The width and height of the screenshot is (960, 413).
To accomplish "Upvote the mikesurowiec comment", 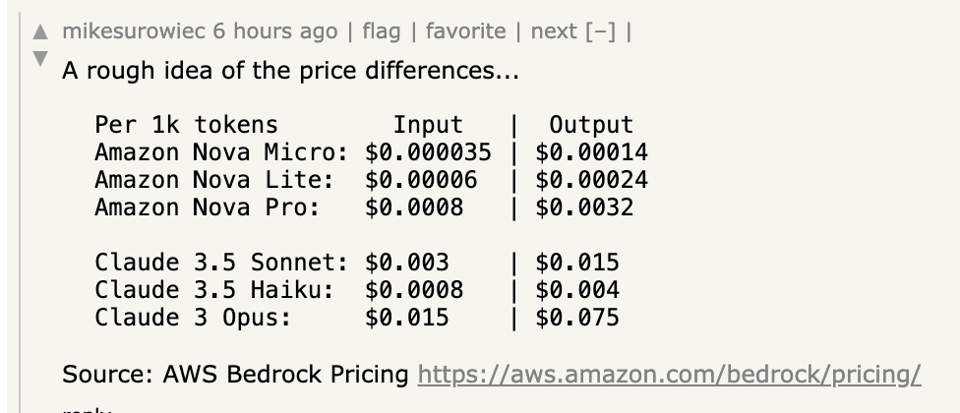I will [40, 31].
